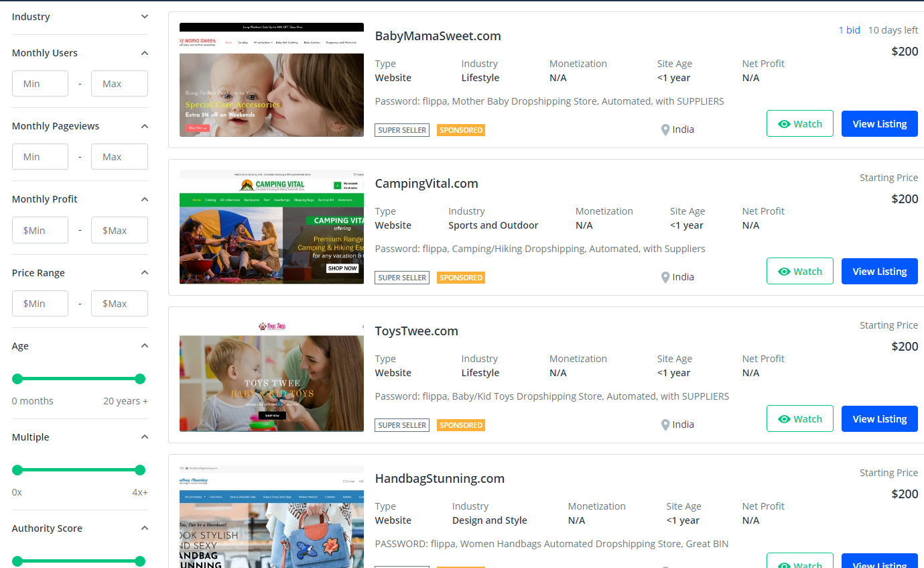The height and width of the screenshot is (568, 924).
Task: Collapse the Monthly Pageviews filter section
Action: [145, 126]
